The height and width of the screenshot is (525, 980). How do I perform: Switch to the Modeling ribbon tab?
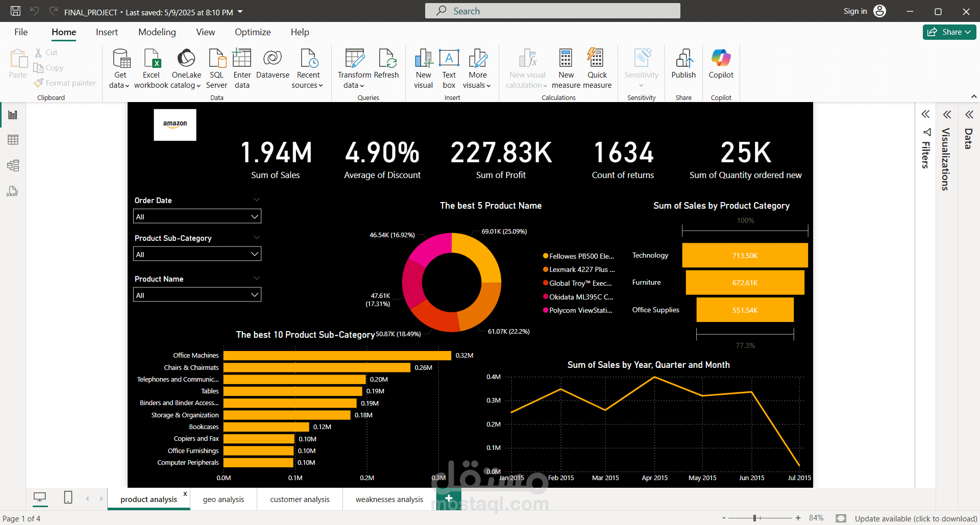(x=157, y=32)
